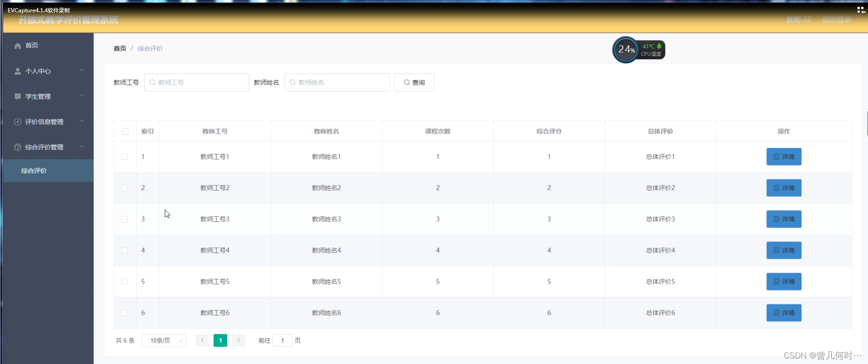Screen dimensions: 868x364
Task: Open the 10条/页 page size dropdown
Action: click(164, 340)
